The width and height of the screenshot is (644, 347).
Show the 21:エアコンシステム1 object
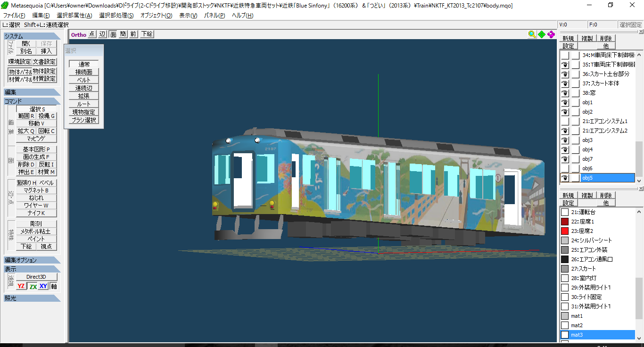[565, 121]
